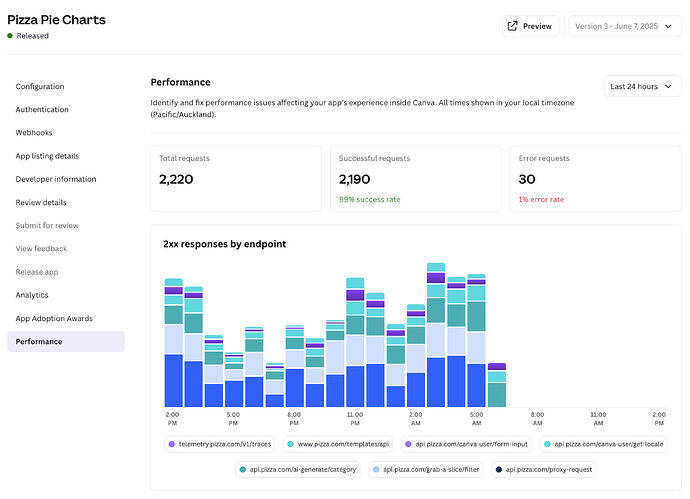Go to App Adoption Awards
The image size is (690, 499).
tap(54, 318)
